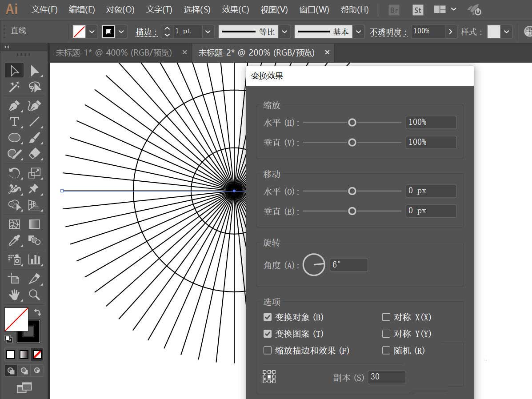Open the stroke weight dropdown
532x399 pixels.
[208, 32]
